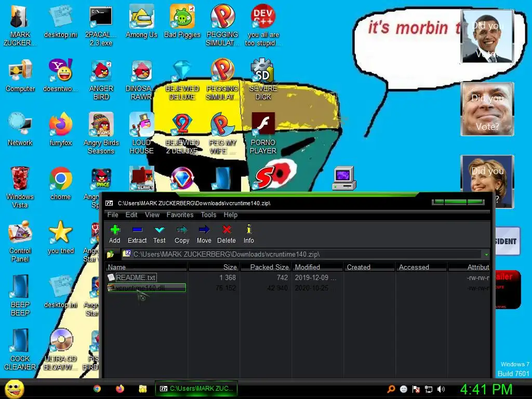This screenshot has height=399, width=532.
Task: Open the Help menu
Action: (x=230, y=215)
